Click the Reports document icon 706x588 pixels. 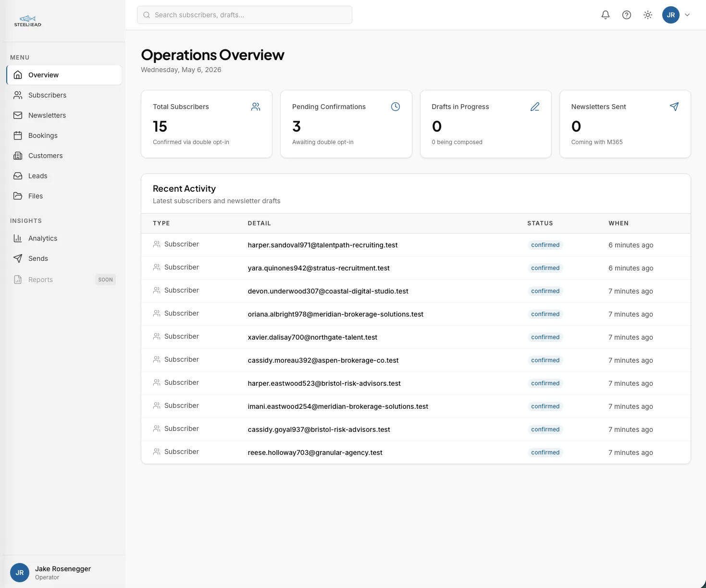click(x=18, y=280)
